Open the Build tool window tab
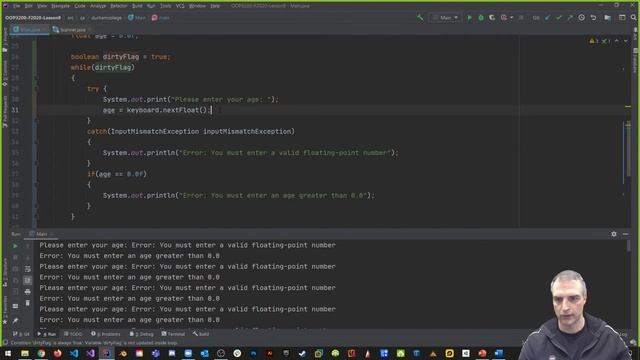 point(201,334)
